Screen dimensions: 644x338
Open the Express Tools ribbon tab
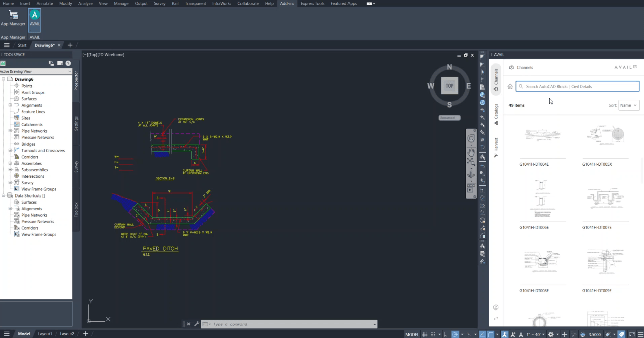[312, 3]
